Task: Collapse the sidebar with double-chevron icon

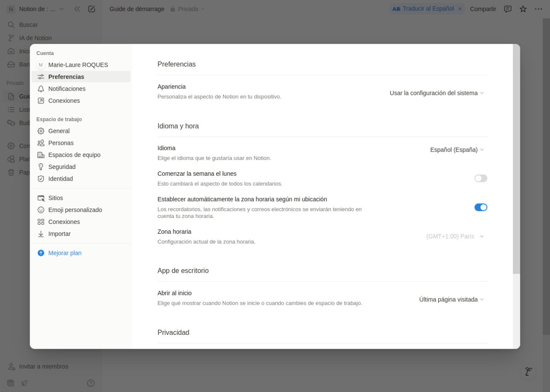Action: click(x=77, y=9)
